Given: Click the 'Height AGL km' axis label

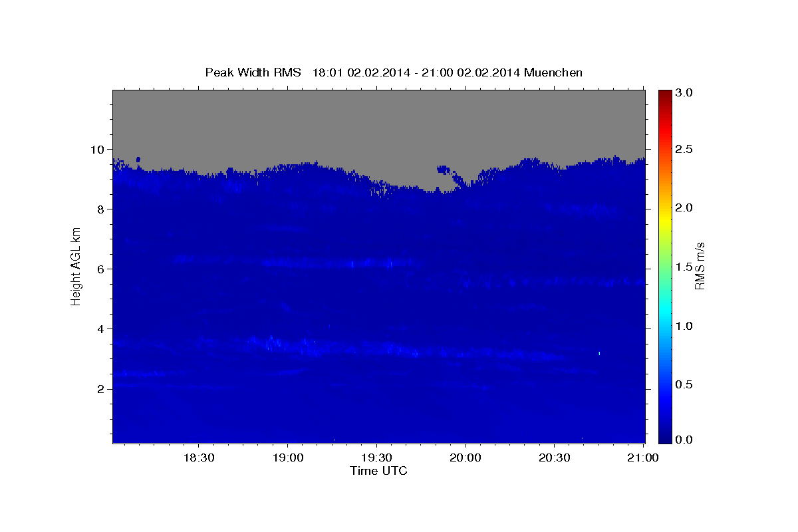Looking at the screenshot, I should 76,266.
